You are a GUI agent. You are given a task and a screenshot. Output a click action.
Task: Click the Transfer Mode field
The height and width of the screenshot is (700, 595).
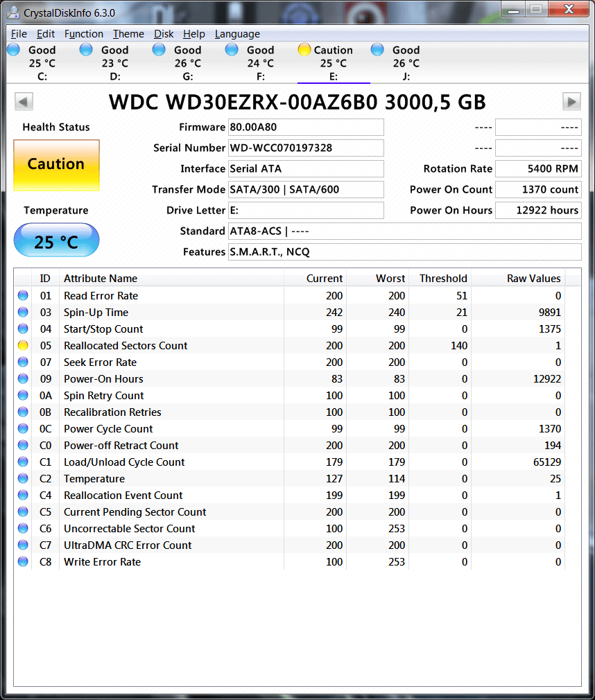point(306,189)
